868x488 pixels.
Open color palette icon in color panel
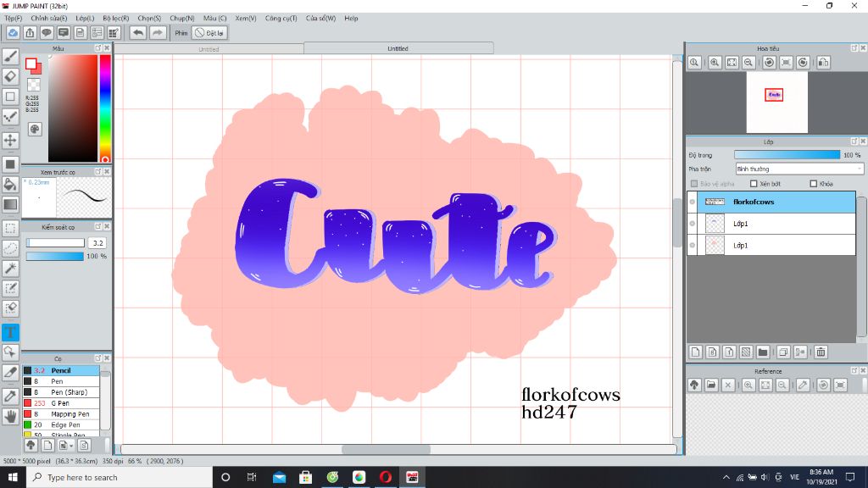click(34, 130)
